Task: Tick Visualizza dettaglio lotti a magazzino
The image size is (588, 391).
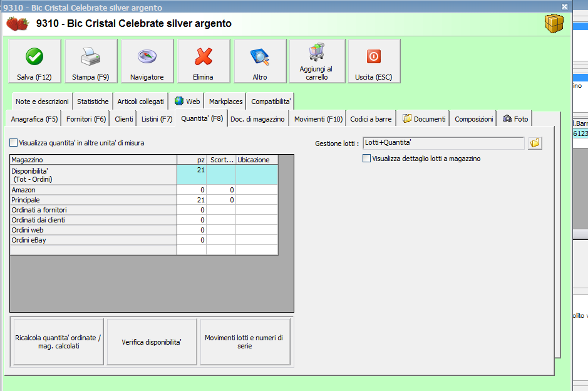Action: click(x=366, y=159)
